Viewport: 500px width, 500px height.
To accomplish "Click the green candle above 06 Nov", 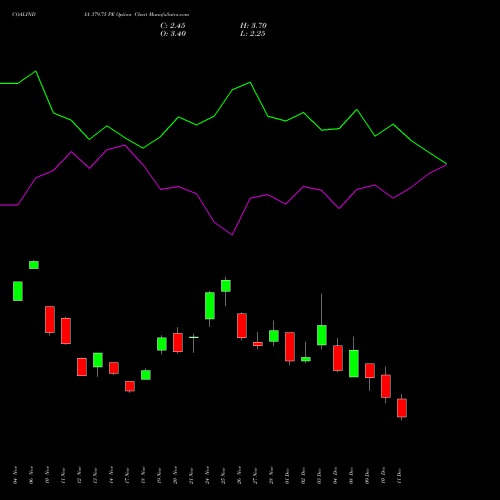I will [x=34, y=265].
